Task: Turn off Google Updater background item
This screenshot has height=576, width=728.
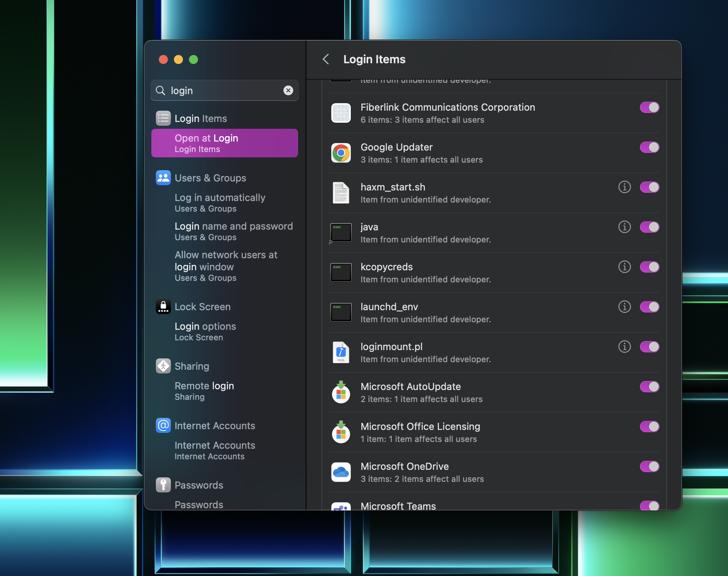Action: [x=649, y=147]
